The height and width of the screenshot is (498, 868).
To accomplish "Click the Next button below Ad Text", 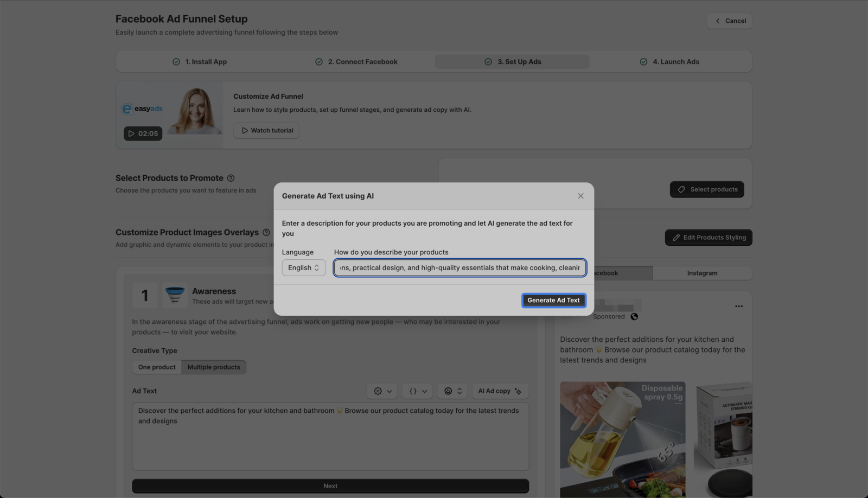I will [330, 486].
